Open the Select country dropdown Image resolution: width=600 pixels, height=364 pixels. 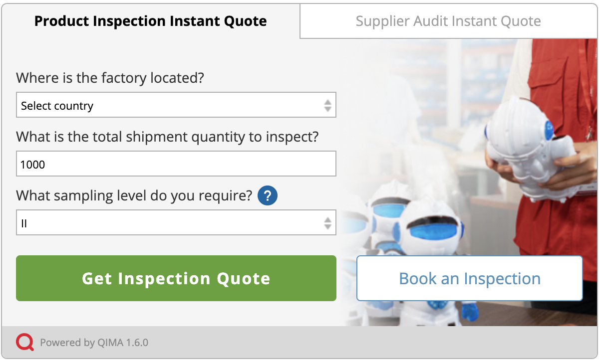(170, 105)
